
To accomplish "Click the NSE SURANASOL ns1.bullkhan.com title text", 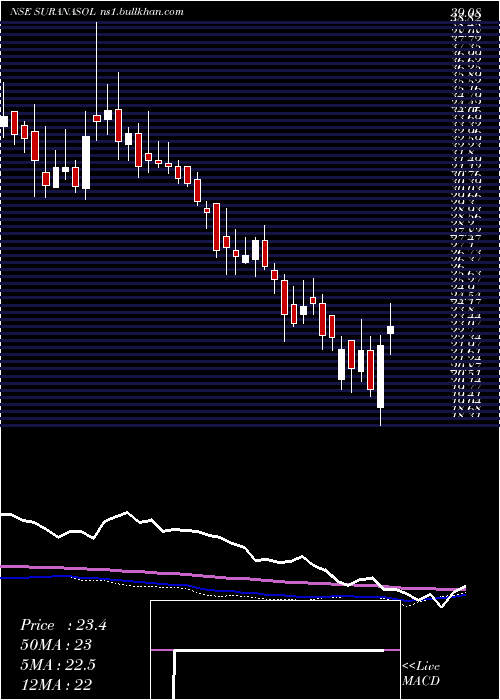I will click(96, 12).
